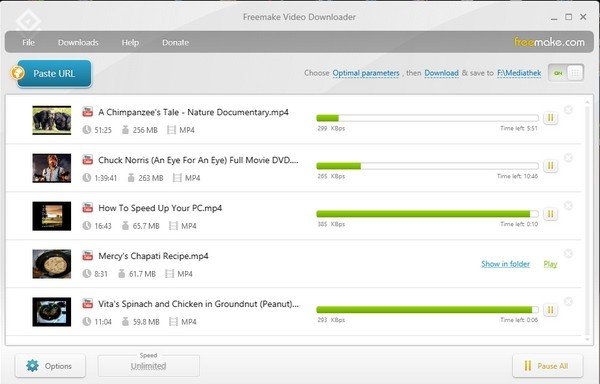Open freemake.com website link

pos(549,42)
